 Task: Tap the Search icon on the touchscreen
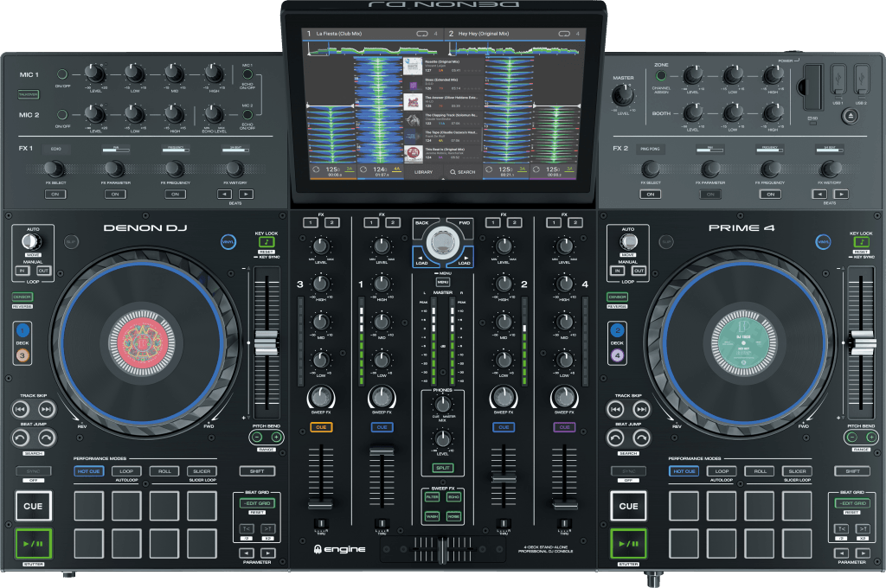point(453,171)
